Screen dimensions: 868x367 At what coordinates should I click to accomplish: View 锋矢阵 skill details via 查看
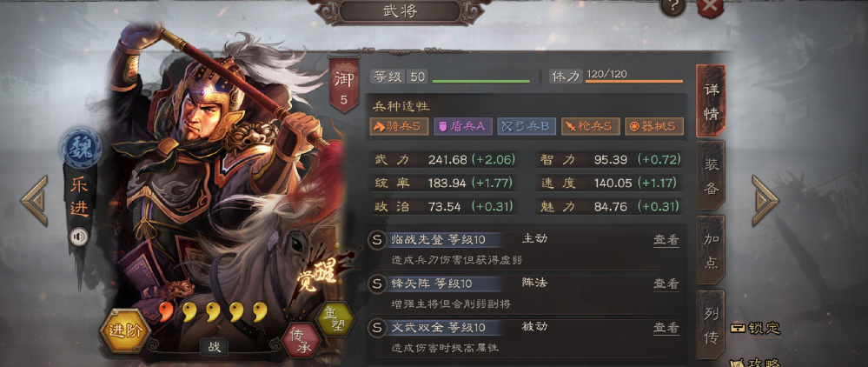[666, 284]
